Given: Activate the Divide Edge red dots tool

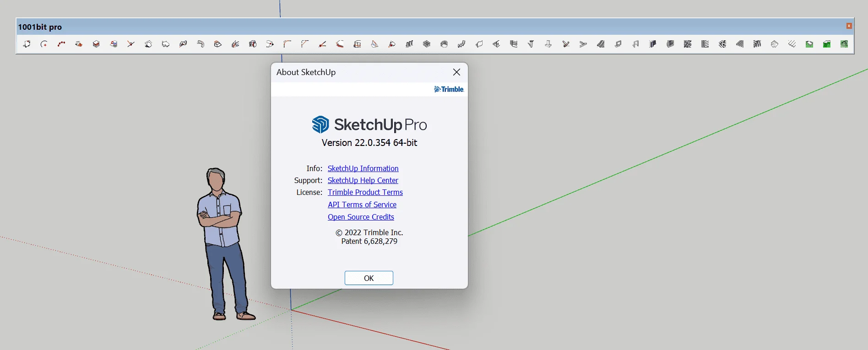Looking at the screenshot, I should click(x=61, y=44).
